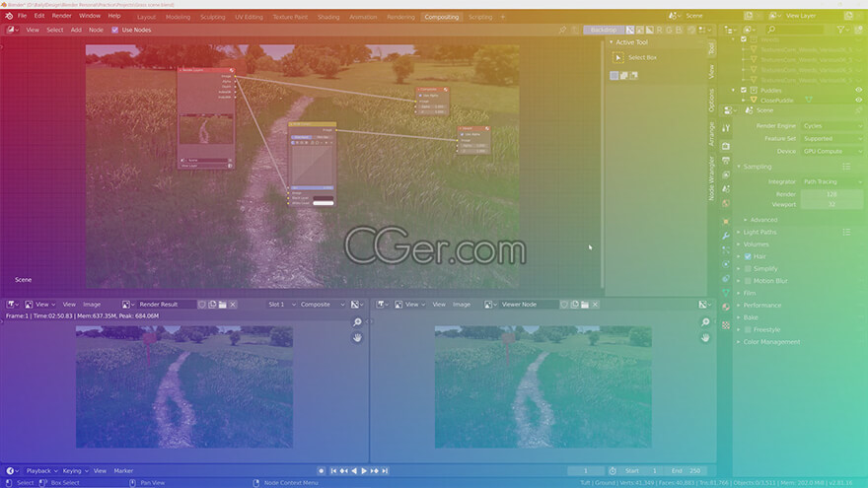Image resolution: width=868 pixels, height=488 pixels.
Task: Open new image icon beside Render Result
Action: pos(212,305)
